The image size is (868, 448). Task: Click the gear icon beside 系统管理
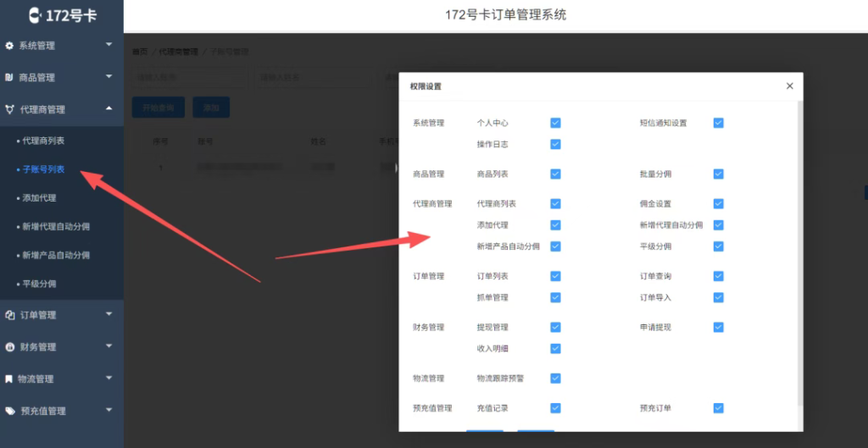(8, 46)
